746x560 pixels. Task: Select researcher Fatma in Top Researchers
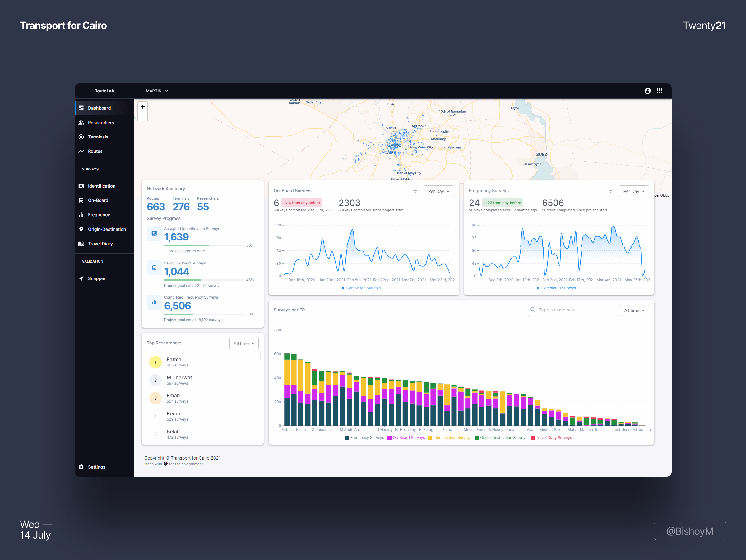tap(174, 360)
